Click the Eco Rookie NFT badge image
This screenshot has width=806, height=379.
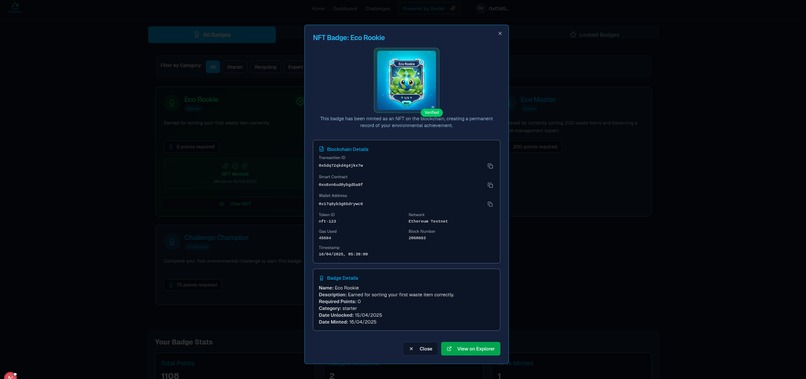406,80
